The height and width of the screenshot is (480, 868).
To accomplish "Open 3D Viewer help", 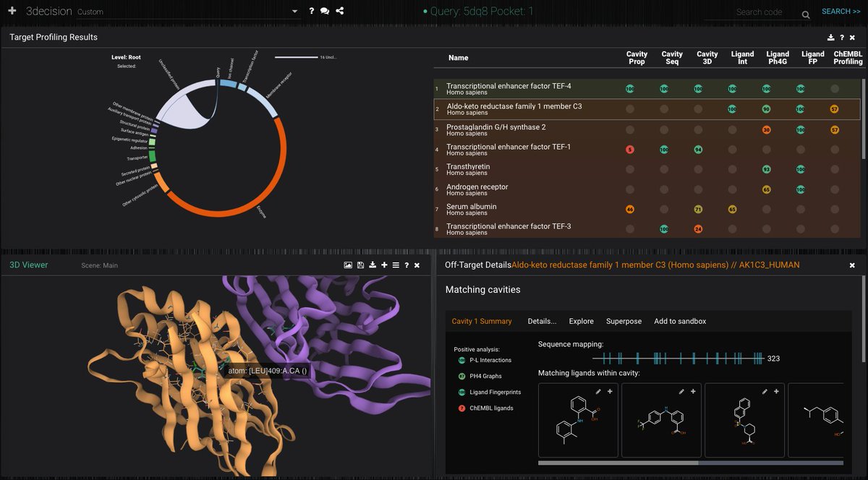I will (407, 265).
